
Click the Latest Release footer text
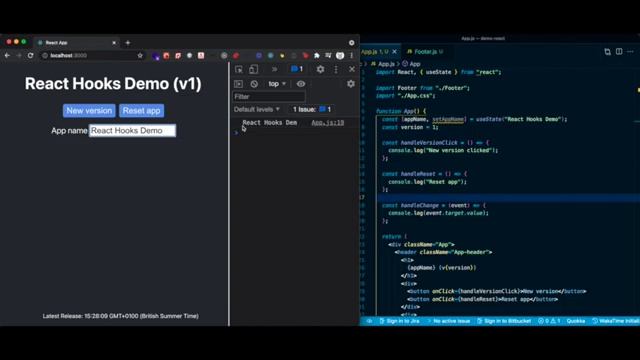(120, 316)
